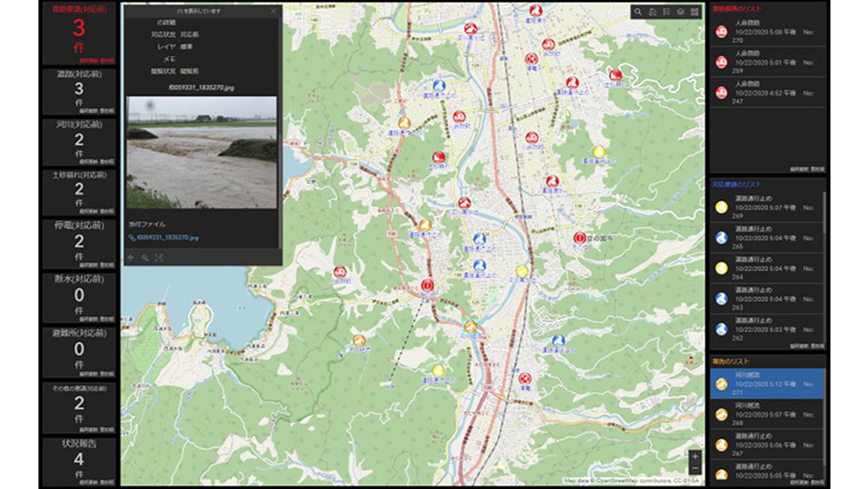Click red rescue icon of entry 259
The image size is (868, 489).
[x=721, y=62]
